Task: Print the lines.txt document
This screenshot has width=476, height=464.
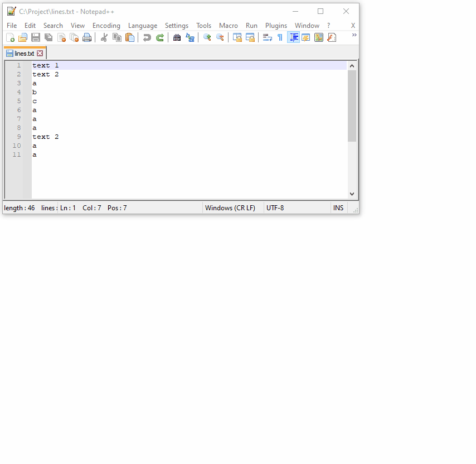Action: click(x=88, y=37)
